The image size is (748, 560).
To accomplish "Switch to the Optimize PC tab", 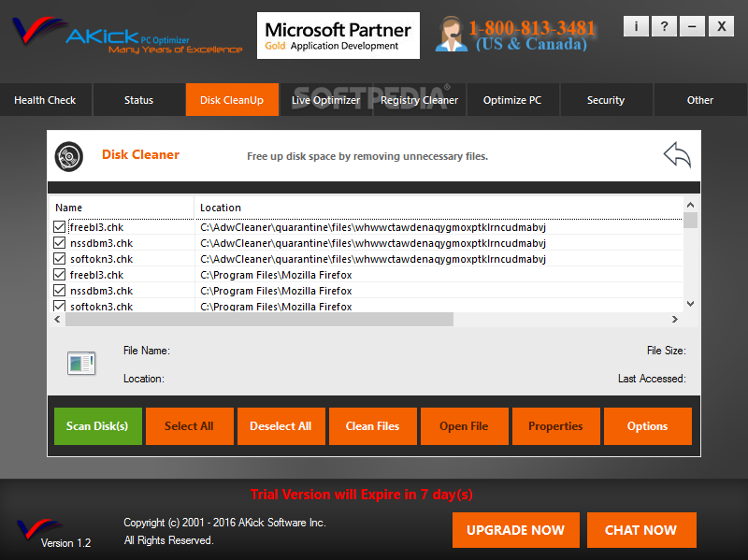I will [x=512, y=100].
